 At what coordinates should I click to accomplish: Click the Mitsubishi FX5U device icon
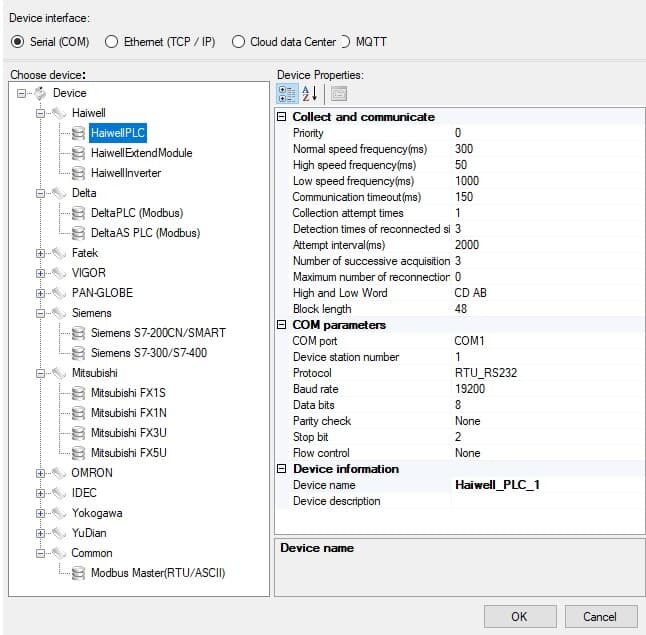point(78,453)
